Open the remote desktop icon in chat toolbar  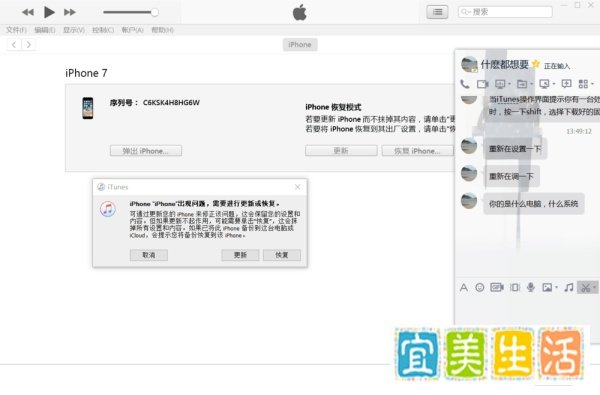click(544, 84)
